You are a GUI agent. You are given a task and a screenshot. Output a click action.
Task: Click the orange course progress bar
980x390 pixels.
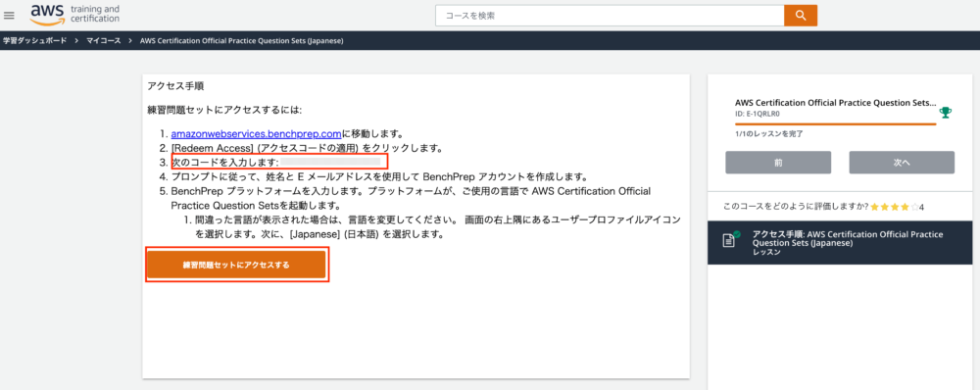pos(835,124)
